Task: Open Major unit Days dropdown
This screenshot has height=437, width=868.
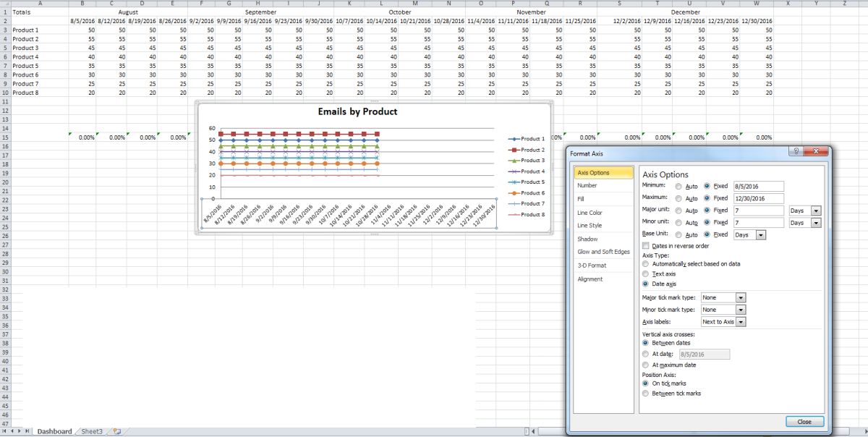Action: coord(816,211)
